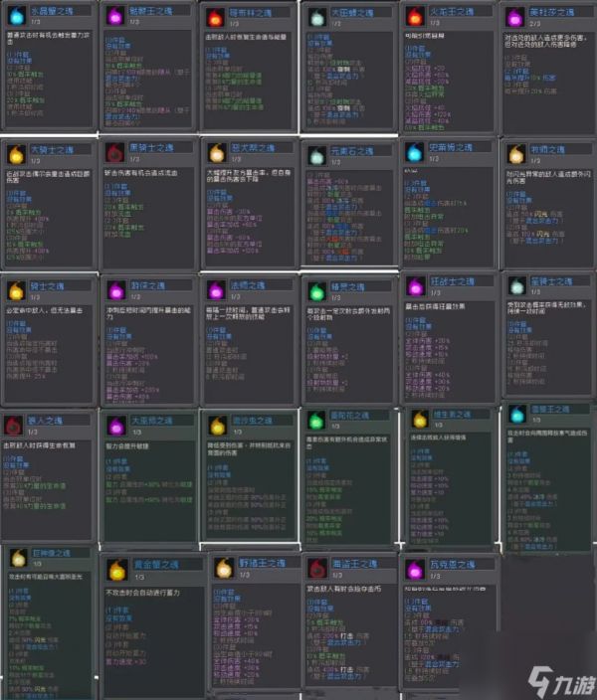
Task: Select the text 智力会提升敏捷
Action: [x=127, y=446]
